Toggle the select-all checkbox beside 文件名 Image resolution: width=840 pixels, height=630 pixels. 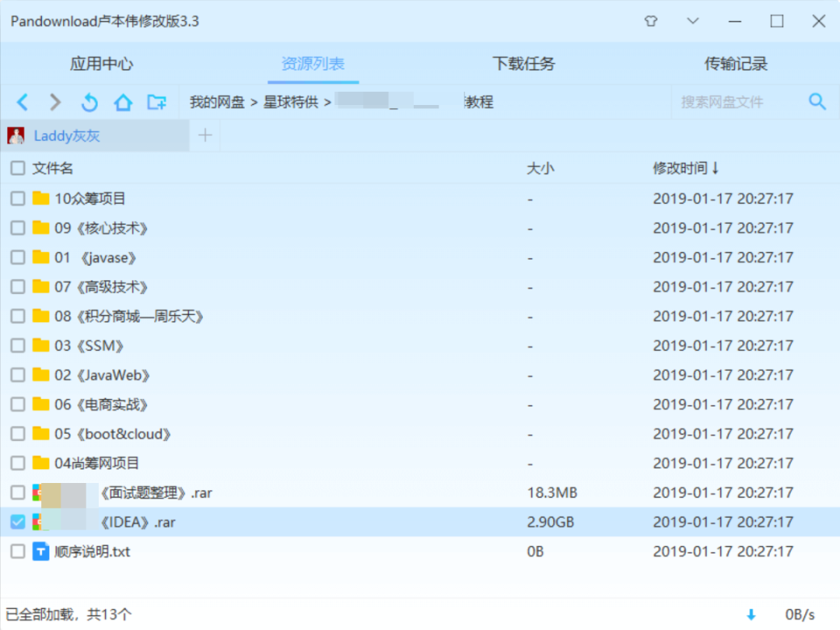[x=18, y=168]
